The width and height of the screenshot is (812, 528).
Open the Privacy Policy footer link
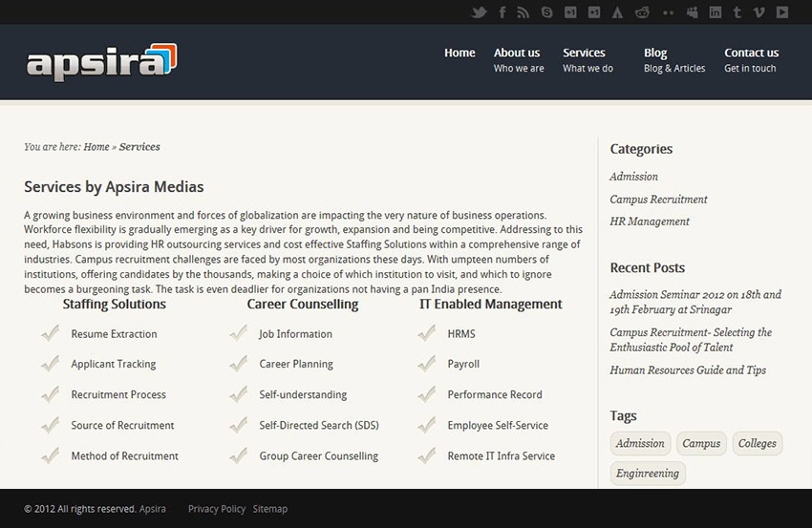(x=217, y=509)
